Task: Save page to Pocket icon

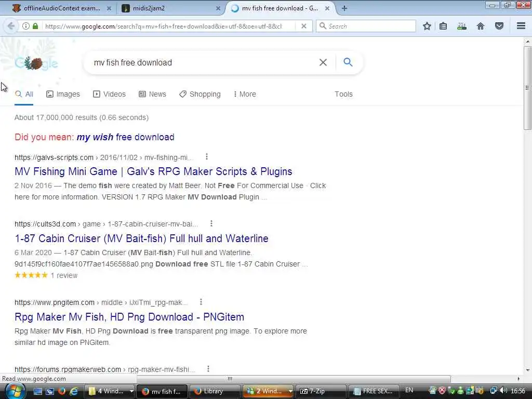Action: coord(499,26)
